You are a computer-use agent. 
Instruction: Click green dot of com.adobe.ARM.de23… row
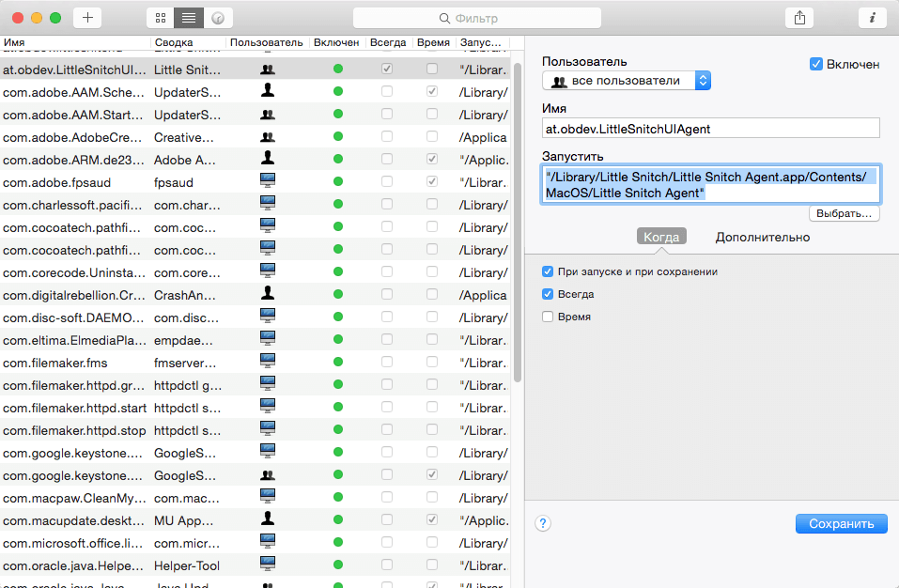tap(337, 159)
